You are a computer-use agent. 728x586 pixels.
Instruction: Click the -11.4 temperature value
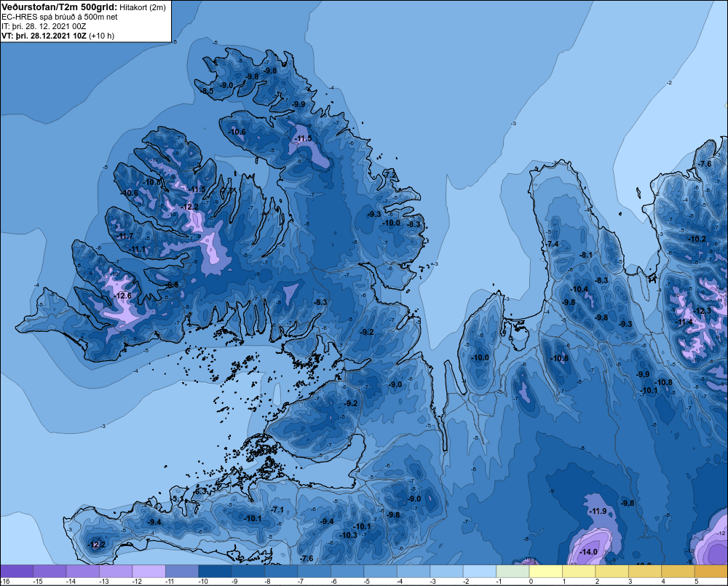pos(684,322)
